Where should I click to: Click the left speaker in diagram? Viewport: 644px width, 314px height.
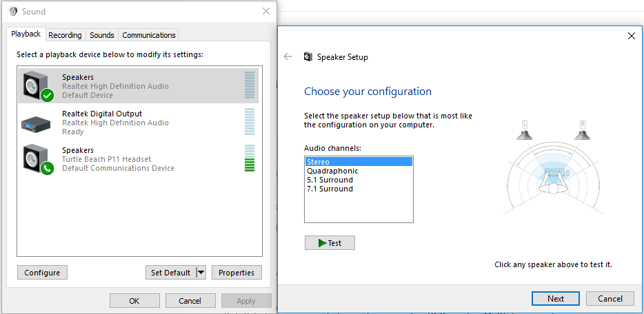[525, 131]
